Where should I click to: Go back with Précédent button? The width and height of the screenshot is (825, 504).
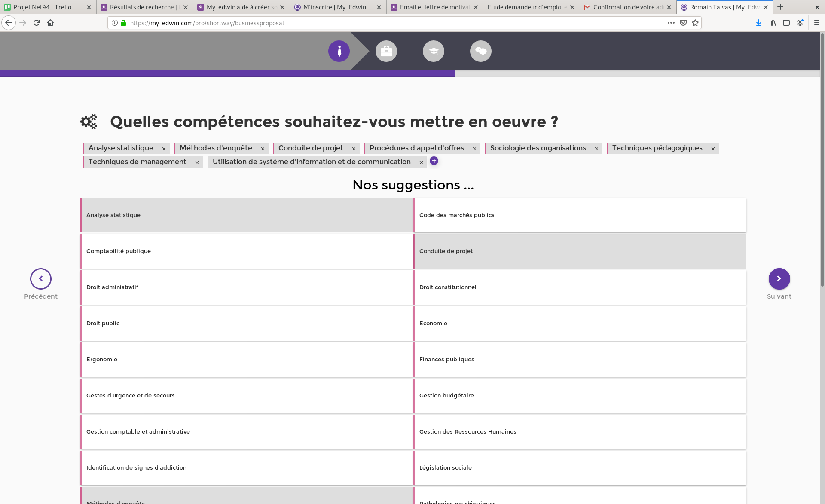point(41,279)
